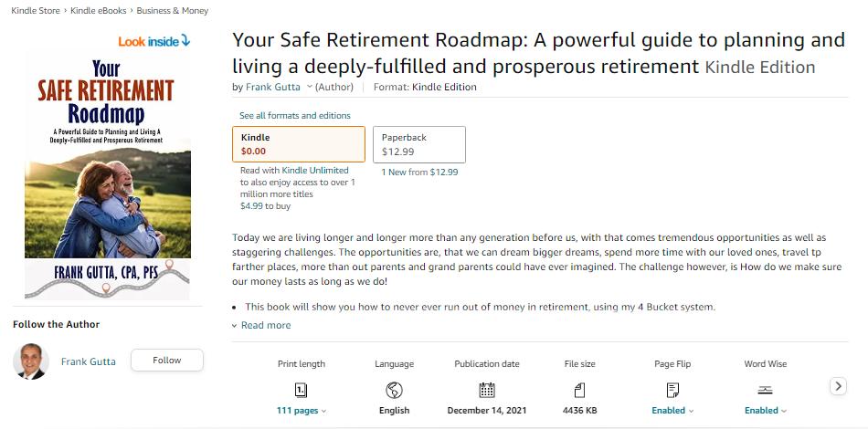Open See all formats and editions

click(x=294, y=116)
